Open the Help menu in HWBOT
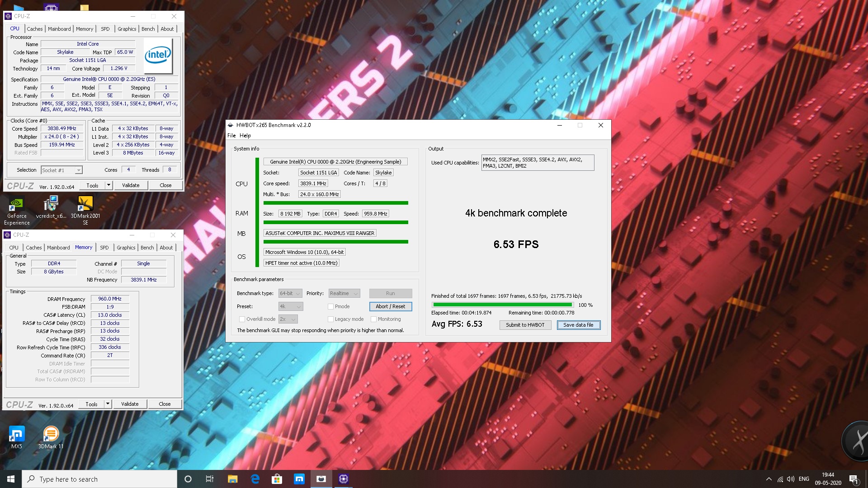This screenshot has height=488, width=868. tap(245, 136)
